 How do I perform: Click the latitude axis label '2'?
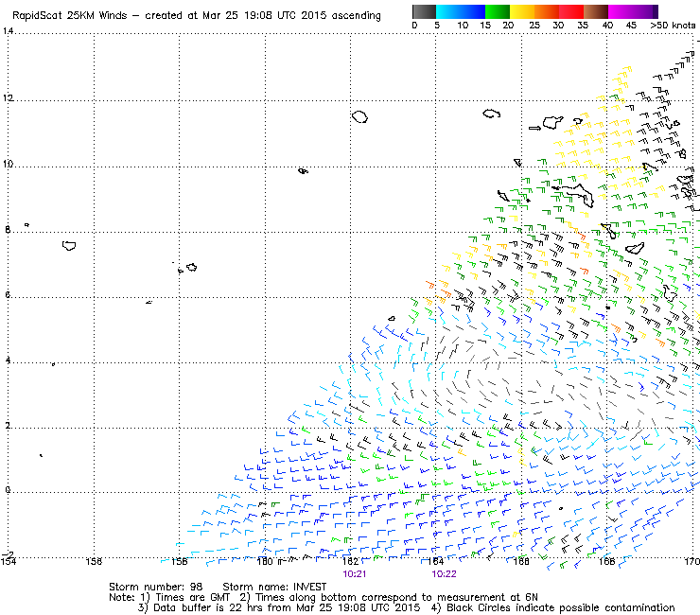pos(8,425)
